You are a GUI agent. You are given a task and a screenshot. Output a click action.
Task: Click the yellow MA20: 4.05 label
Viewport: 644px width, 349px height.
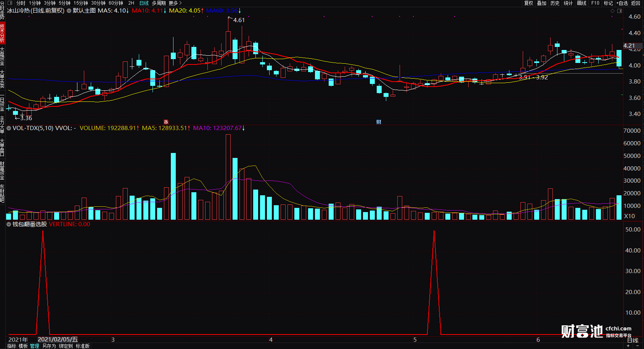pyautogui.click(x=186, y=11)
